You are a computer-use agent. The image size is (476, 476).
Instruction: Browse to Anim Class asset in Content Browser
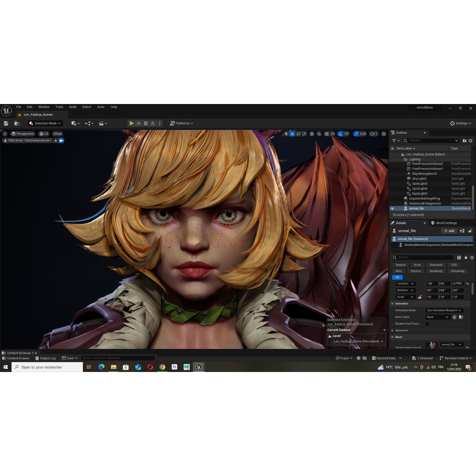tap(461, 317)
